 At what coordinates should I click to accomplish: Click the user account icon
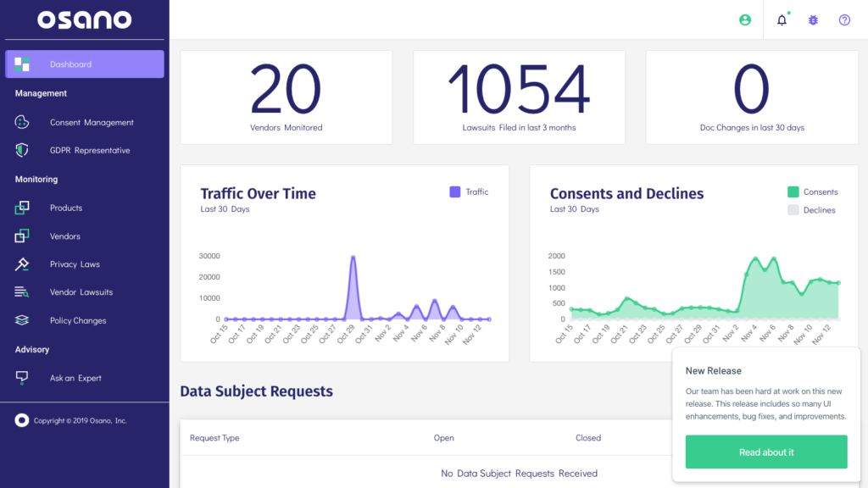pos(744,19)
